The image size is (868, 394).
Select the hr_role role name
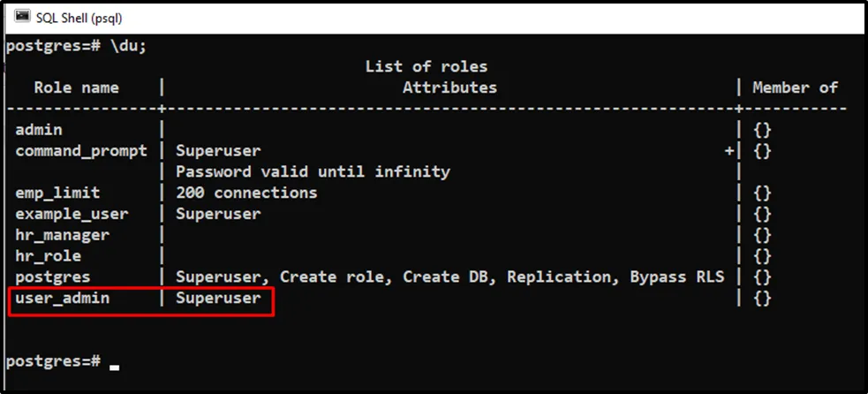[49, 256]
